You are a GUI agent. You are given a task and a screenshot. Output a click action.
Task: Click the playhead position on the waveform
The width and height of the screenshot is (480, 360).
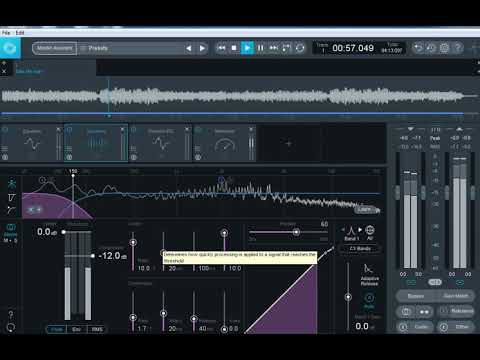tap(108, 96)
